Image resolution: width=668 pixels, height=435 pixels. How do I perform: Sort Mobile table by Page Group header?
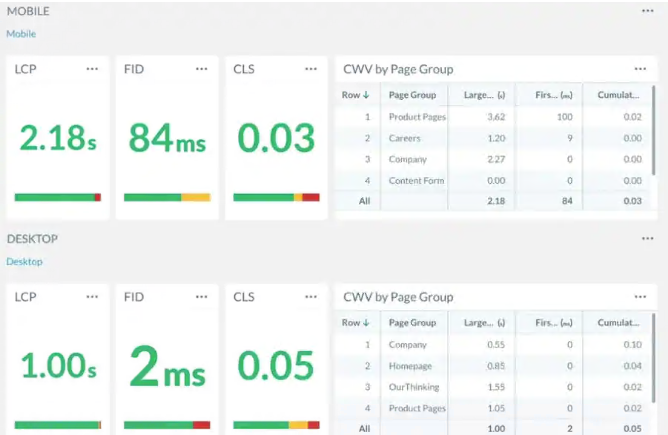click(412, 95)
